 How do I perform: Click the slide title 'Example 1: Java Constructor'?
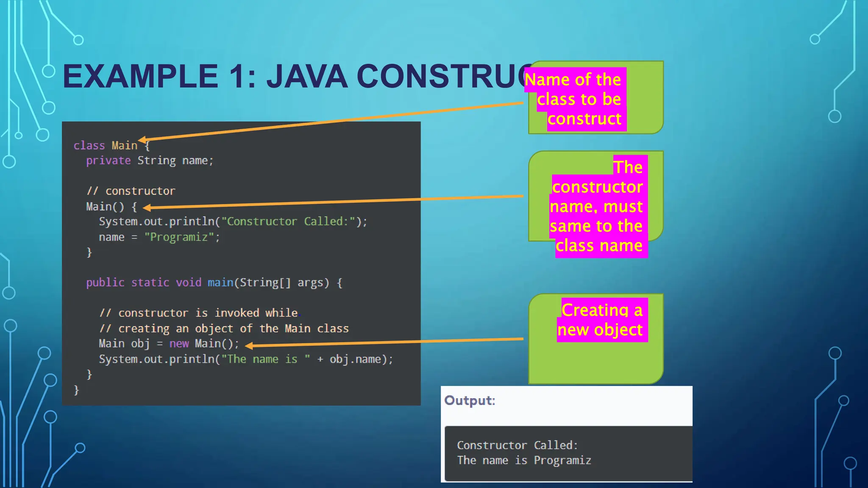coord(292,77)
